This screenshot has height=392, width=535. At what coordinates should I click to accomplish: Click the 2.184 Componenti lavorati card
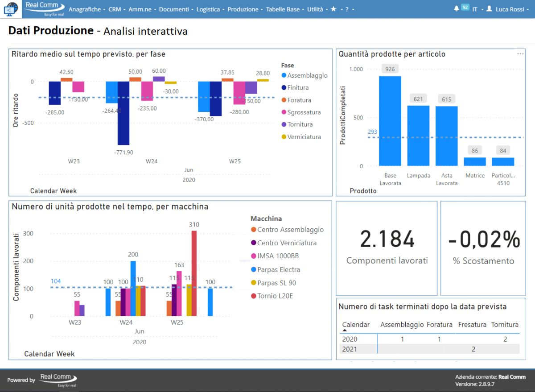point(387,248)
